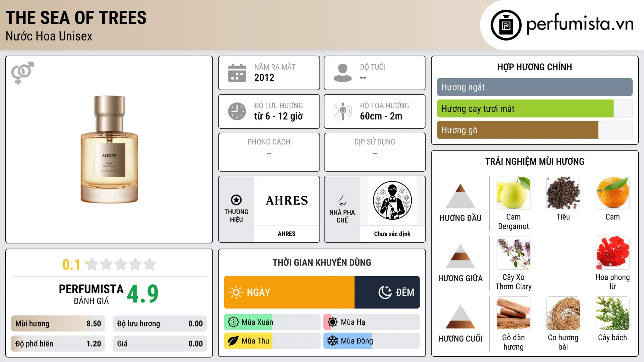
Task: Open the Cỏ hương bài note image
Action: click(x=563, y=313)
